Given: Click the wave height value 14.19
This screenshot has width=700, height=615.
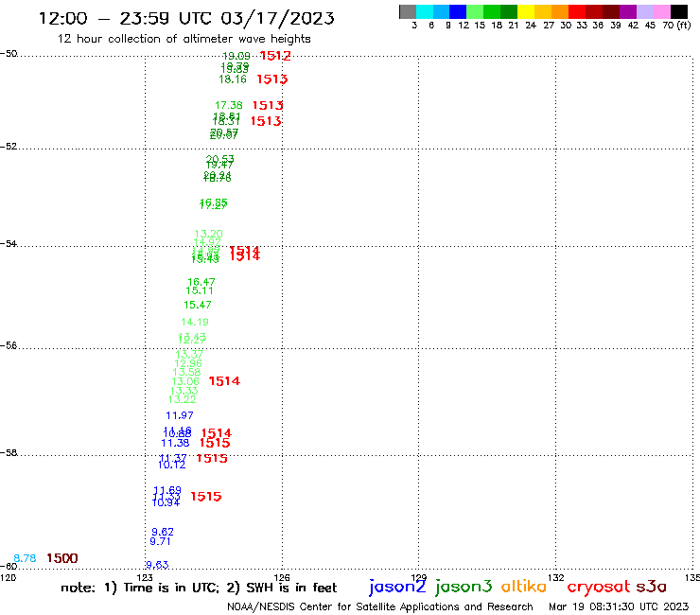Looking at the screenshot, I should click(x=195, y=322).
